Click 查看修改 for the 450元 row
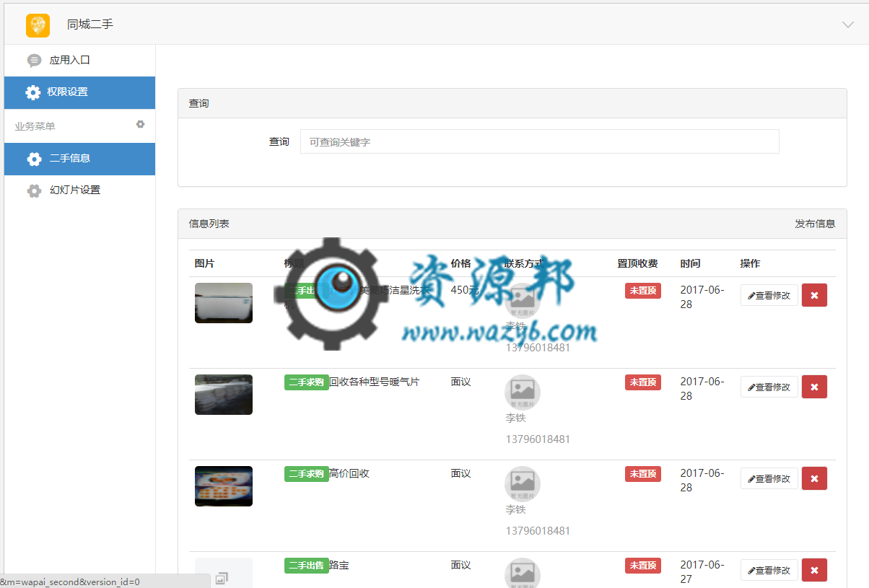 pos(769,295)
